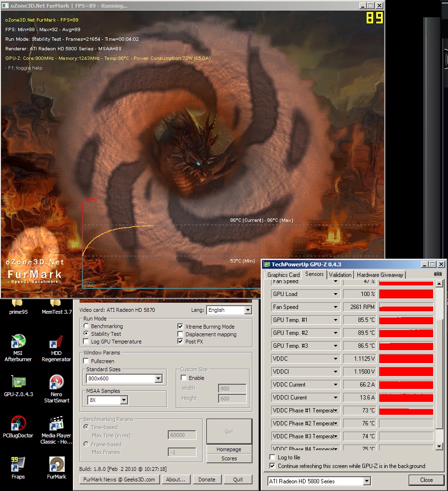This screenshot has height=491, width=448.
Task: Open Standard Sizes 800x600 dropdown
Action: point(159,378)
